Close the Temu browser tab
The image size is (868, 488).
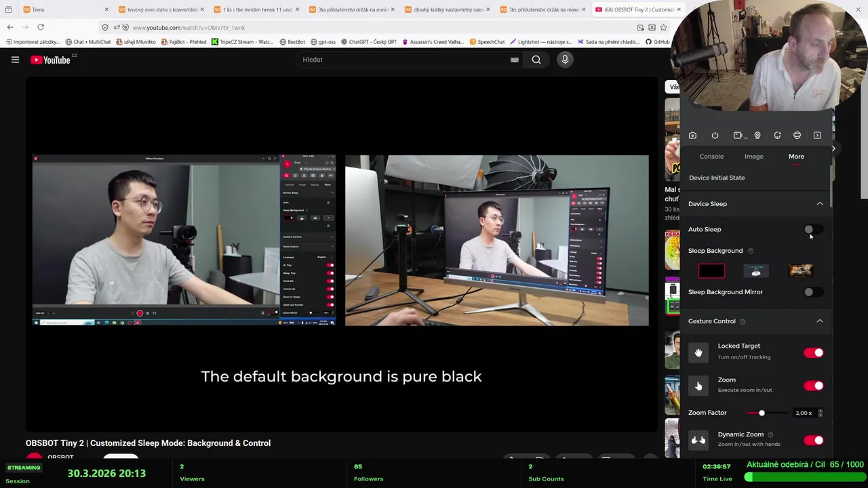click(x=106, y=9)
